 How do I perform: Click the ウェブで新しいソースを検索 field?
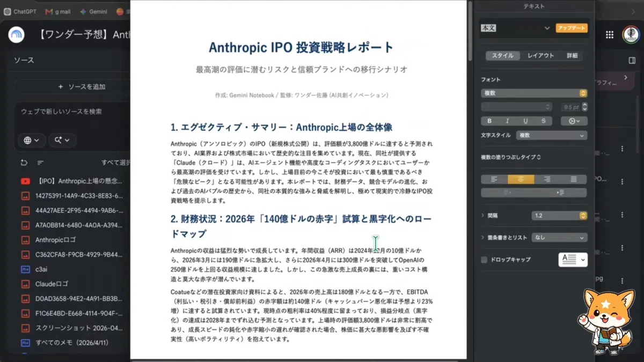(x=61, y=112)
